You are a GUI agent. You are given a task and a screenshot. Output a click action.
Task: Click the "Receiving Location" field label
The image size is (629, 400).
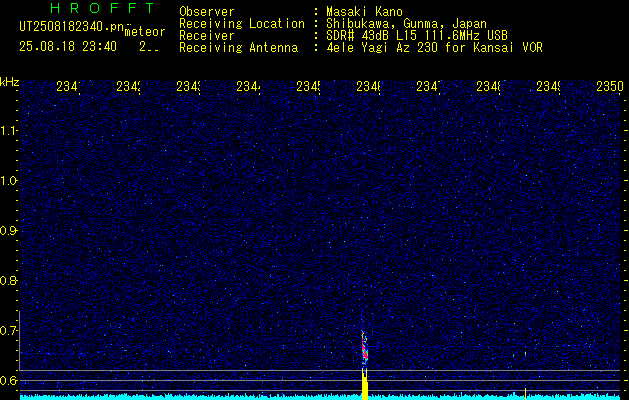[x=242, y=24]
